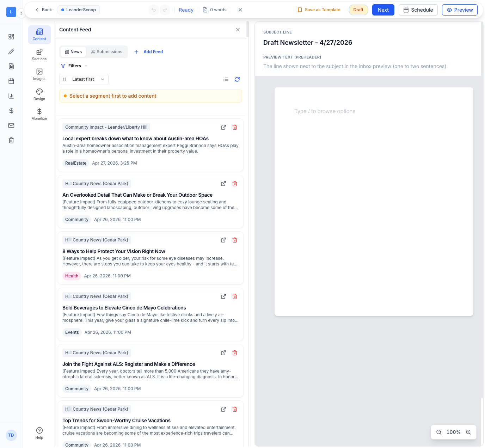Viewport: 485px width, 448px height.
Task: Open Austin-area HOAs article in new tab
Action: coord(223,127)
